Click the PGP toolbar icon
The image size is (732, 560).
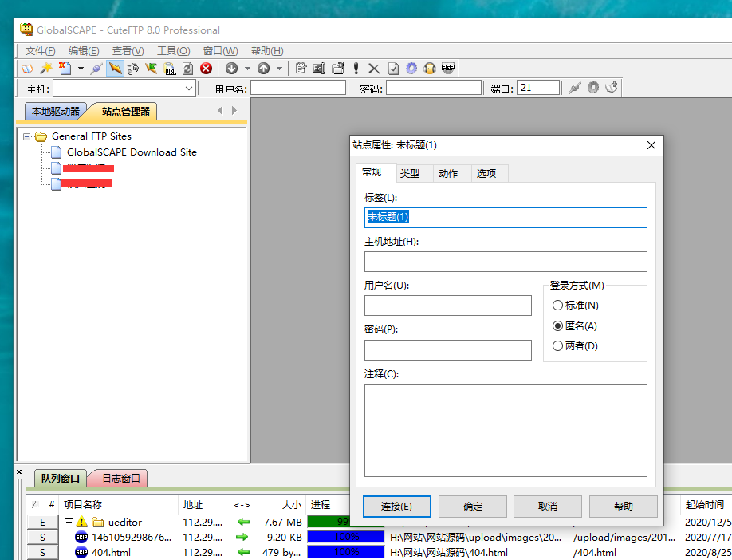[x=448, y=69]
